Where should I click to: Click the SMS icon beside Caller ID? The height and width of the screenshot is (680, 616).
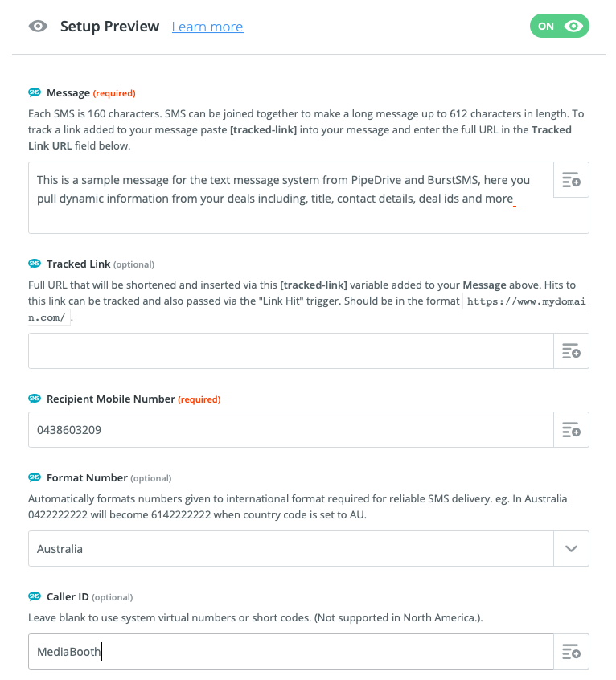click(x=35, y=596)
